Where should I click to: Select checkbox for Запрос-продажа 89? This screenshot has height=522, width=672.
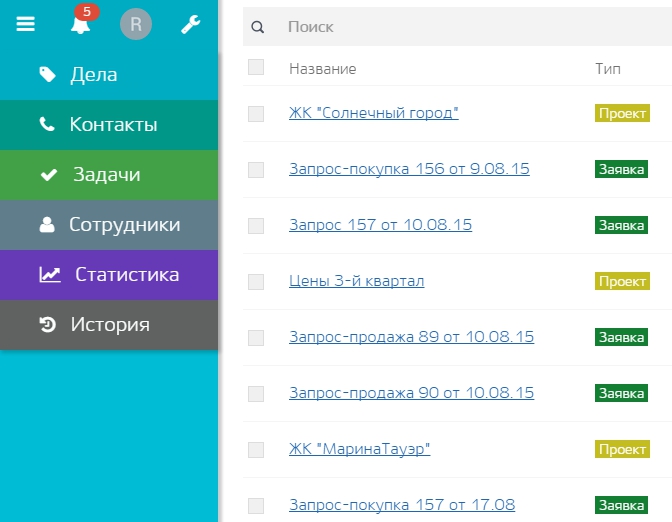pyautogui.click(x=256, y=338)
